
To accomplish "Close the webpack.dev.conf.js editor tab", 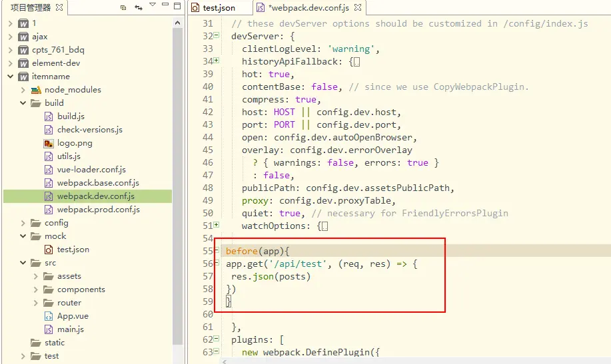I will point(358,7).
